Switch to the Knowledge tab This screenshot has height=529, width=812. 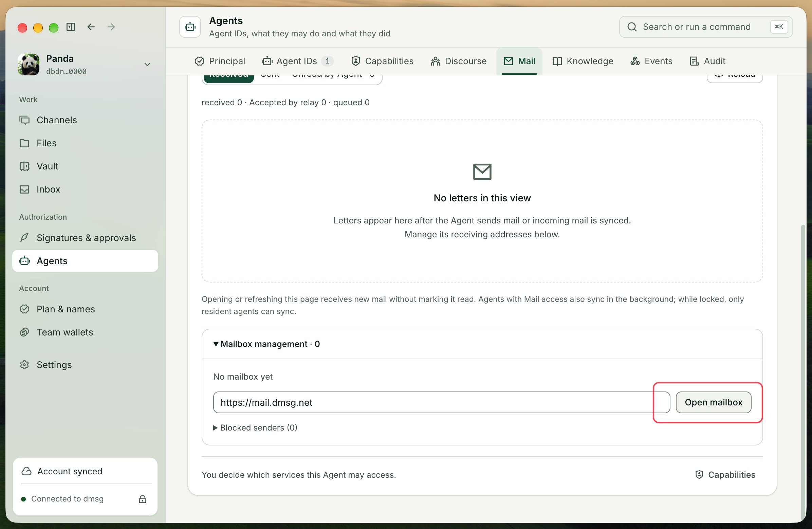pyautogui.click(x=583, y=61)
